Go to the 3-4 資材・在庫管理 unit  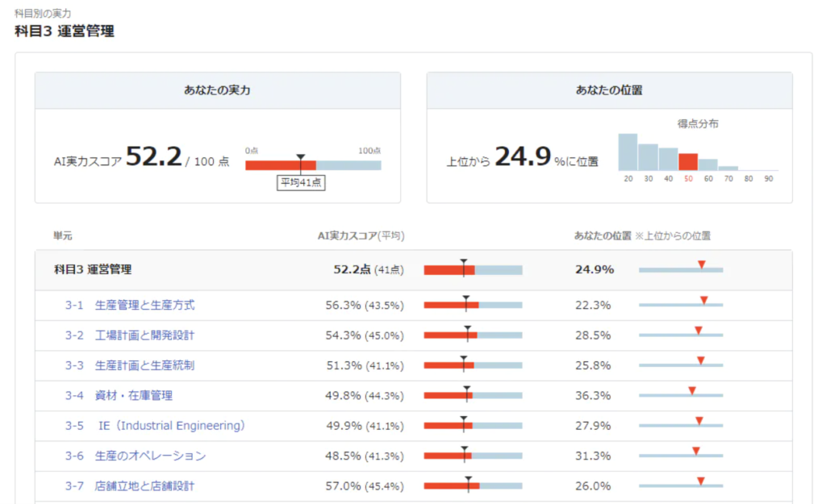click(x=119, y=395)
